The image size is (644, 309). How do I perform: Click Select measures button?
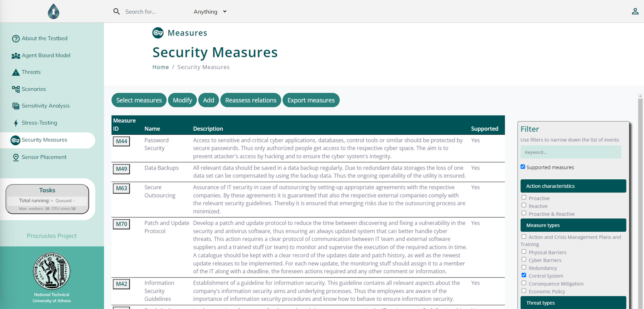click(139, 100)
